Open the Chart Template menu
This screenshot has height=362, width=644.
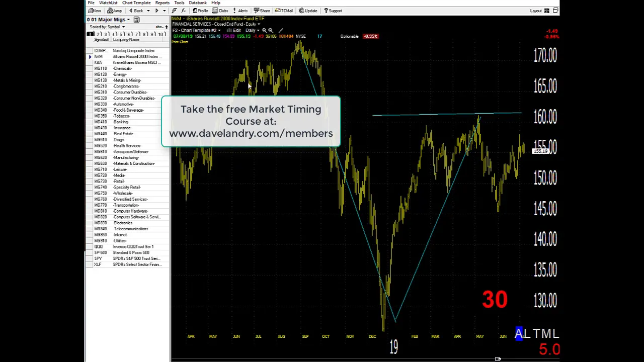coord(136,3)
